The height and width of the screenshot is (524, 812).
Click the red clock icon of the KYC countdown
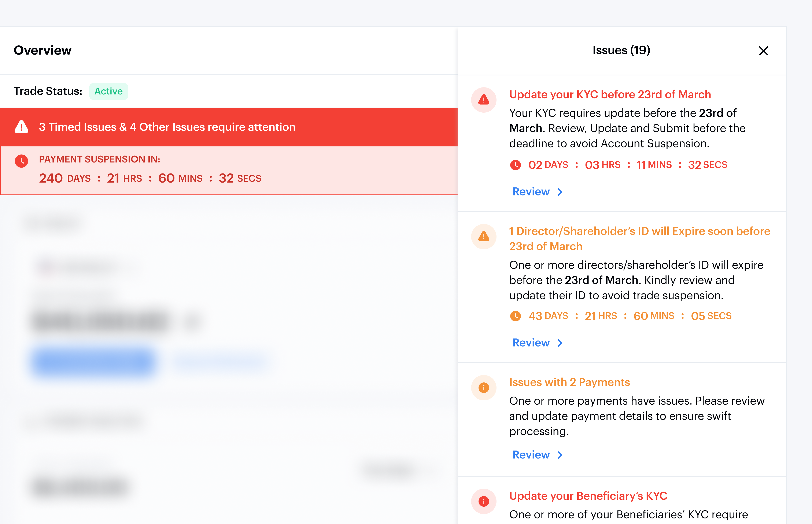point(516,165)
